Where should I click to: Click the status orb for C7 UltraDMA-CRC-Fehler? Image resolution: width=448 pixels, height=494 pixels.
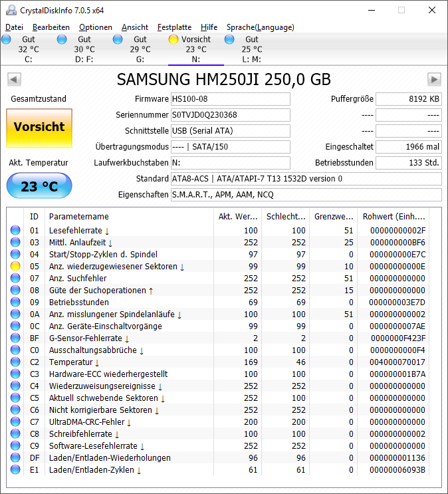click(x=15, y=422)
